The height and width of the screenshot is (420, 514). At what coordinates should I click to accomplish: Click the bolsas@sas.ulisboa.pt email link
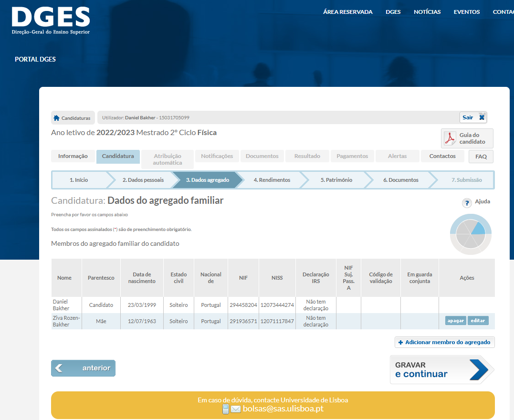283,409
